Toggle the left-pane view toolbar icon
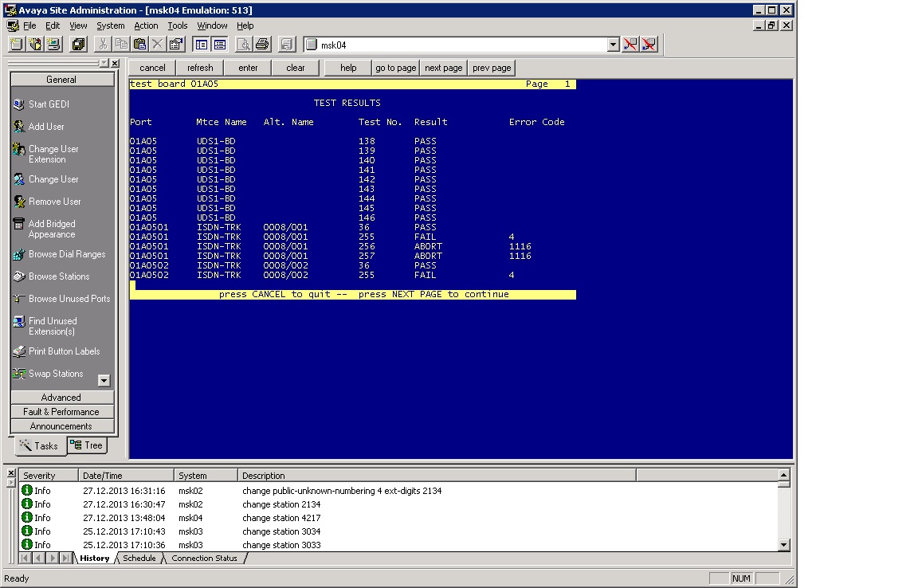 pyautogui.click(x=202, y=45)
